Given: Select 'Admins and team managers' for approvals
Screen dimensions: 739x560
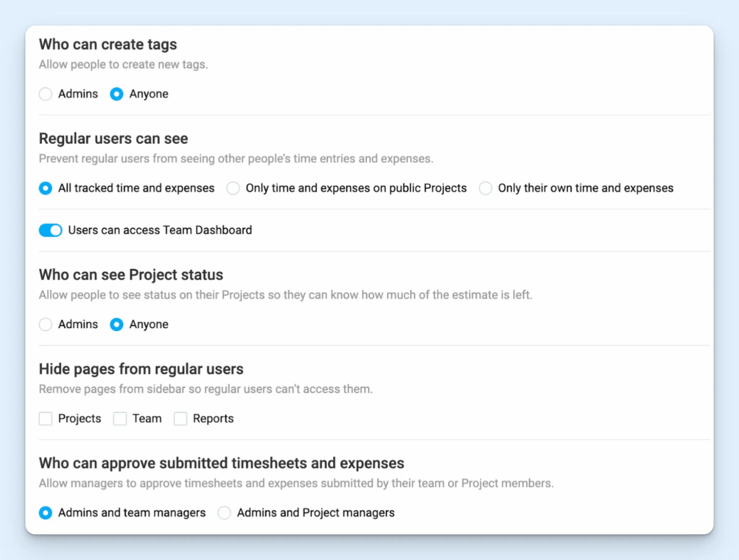Looking at the screenshot, I should (46, 512).
